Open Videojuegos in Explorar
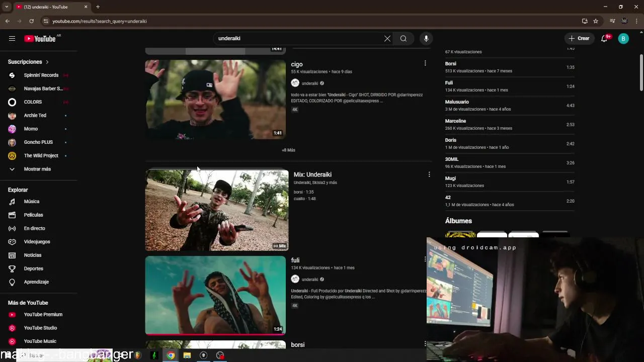644x362 pixels. (x=38, y=242)
